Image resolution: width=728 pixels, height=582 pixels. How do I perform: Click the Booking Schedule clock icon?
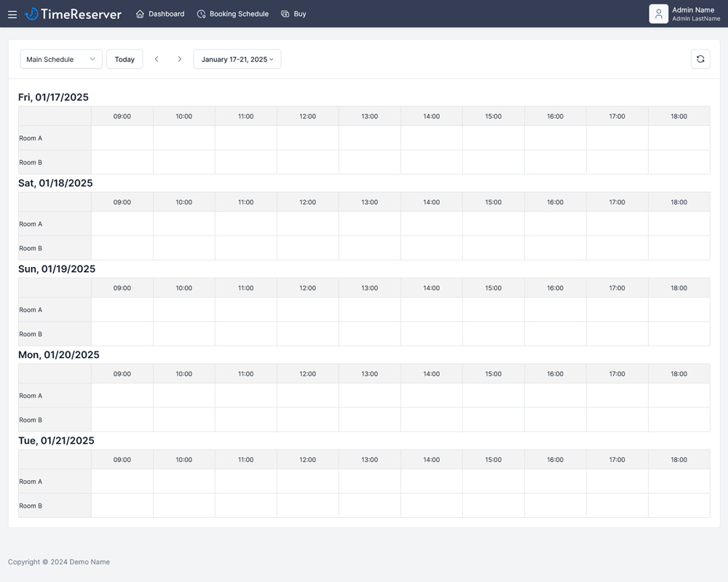point(202,14)
